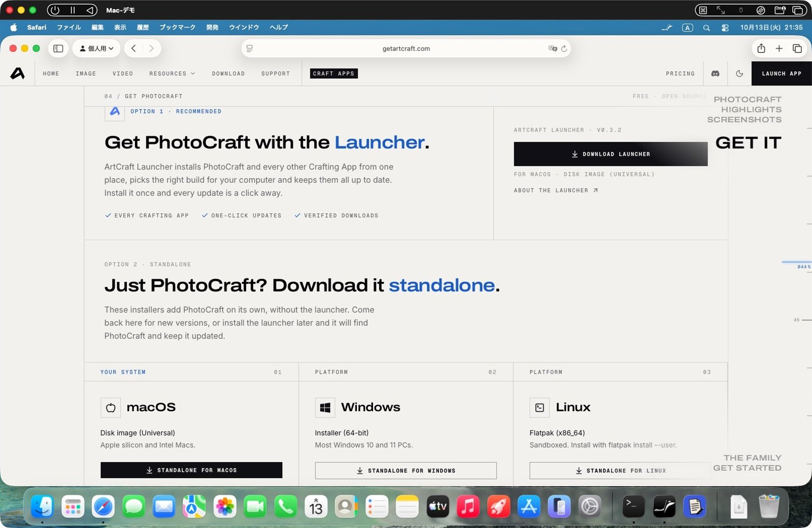Open Control Center in menu bar

725,27
